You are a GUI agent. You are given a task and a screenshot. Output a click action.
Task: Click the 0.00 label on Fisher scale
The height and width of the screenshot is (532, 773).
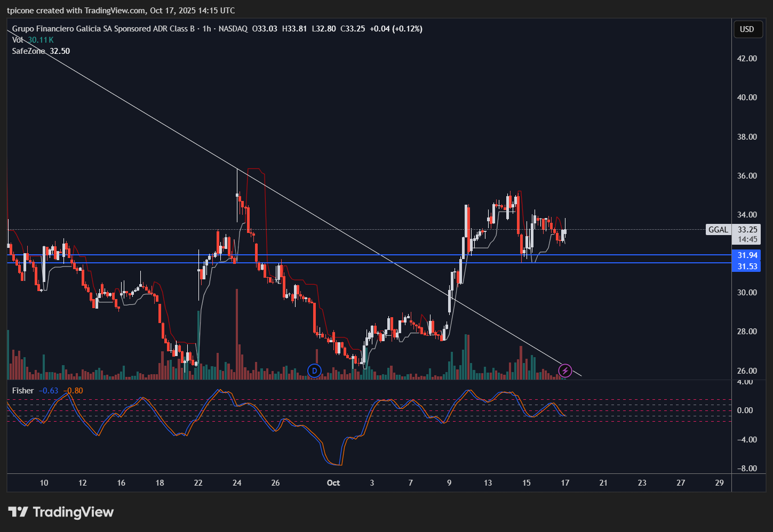click(x=745, y=410)
